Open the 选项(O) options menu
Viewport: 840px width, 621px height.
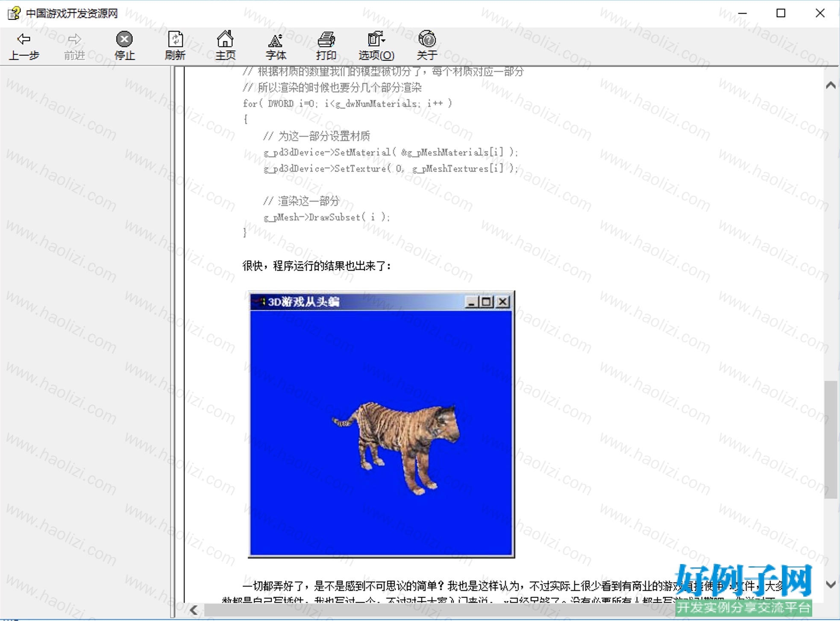pyautogui.click(x=376, y=46)
